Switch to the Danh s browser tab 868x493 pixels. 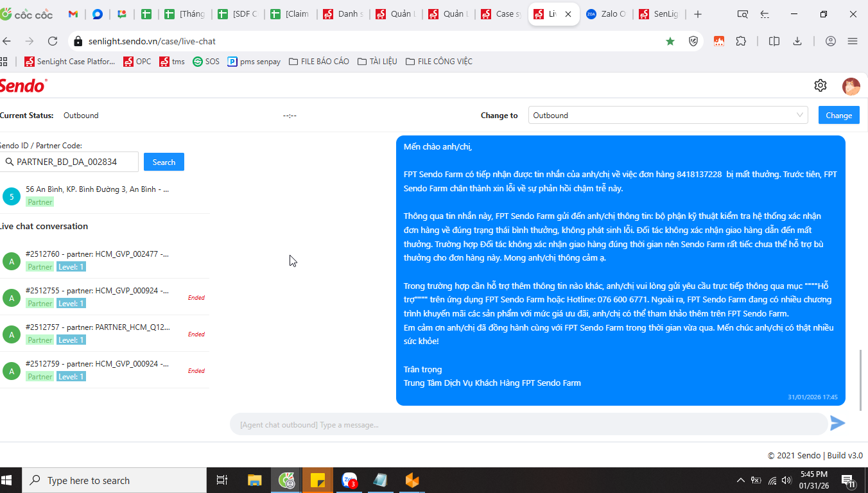[342, 14]
